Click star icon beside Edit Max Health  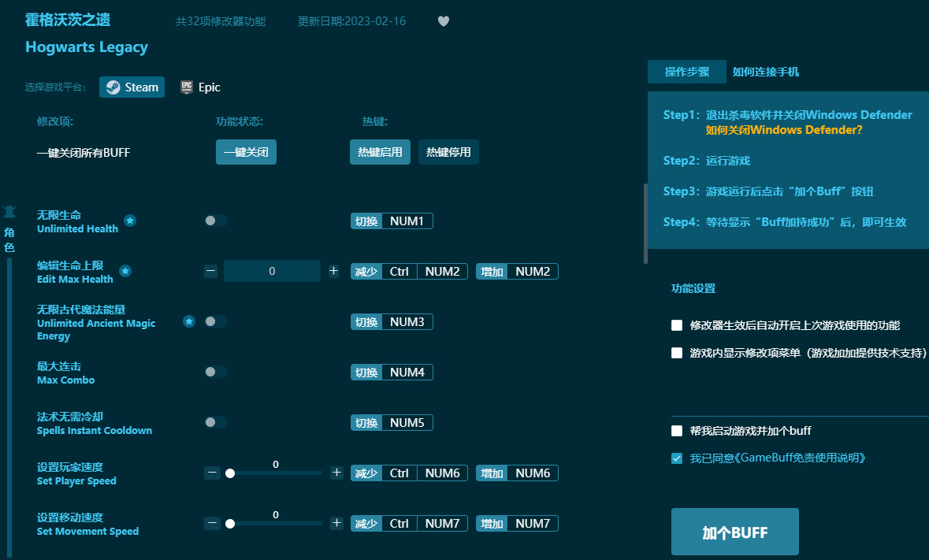pos(125,271)
